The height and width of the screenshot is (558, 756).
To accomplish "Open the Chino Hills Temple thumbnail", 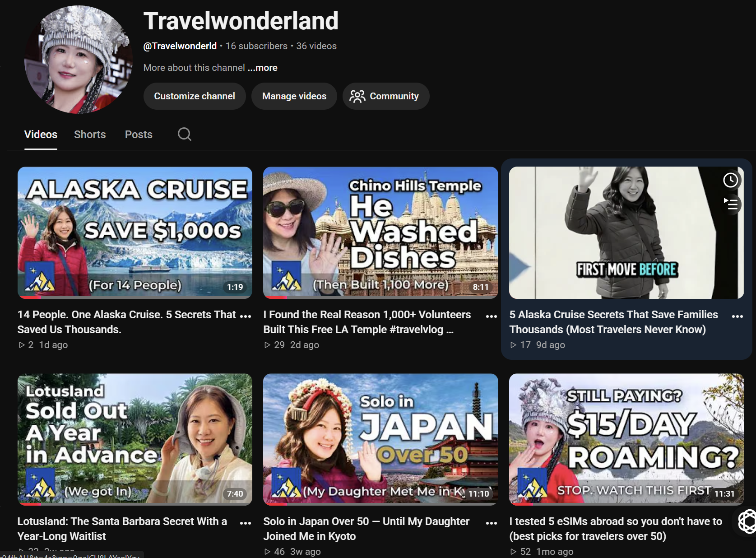I will click(380, 232).
